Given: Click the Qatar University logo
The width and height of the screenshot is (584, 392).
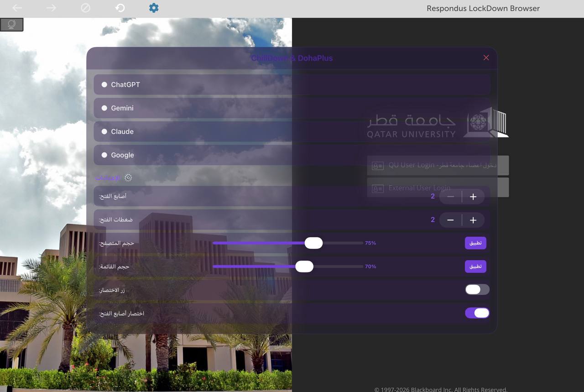Looking at the screenshot, I should pos(438,122).
